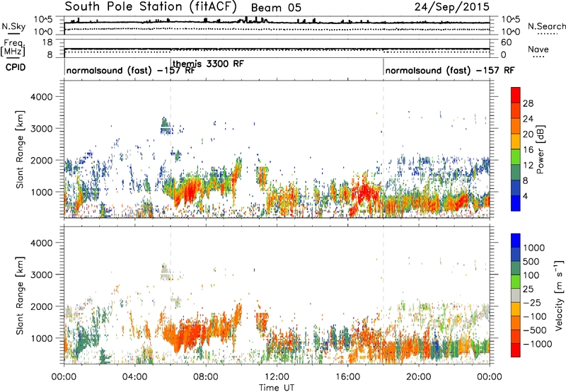Click the '1000' Velocity colorbar tick label
The width and height of the screenshot is (566, 392).
click(534, 248)
